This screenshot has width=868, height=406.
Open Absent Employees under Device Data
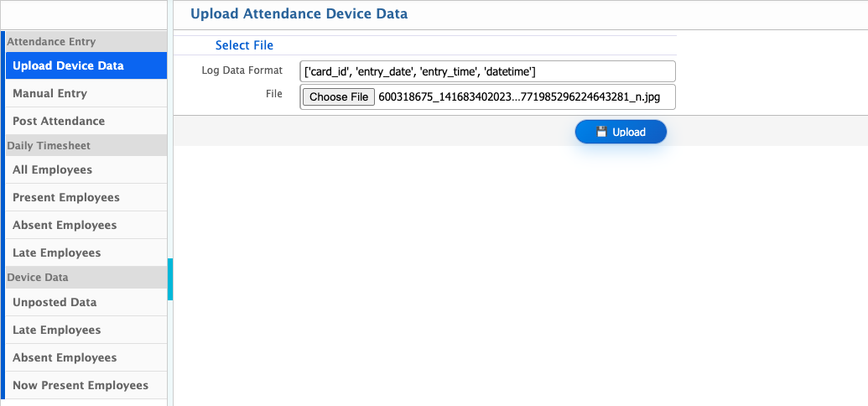[x=65, y=357]
